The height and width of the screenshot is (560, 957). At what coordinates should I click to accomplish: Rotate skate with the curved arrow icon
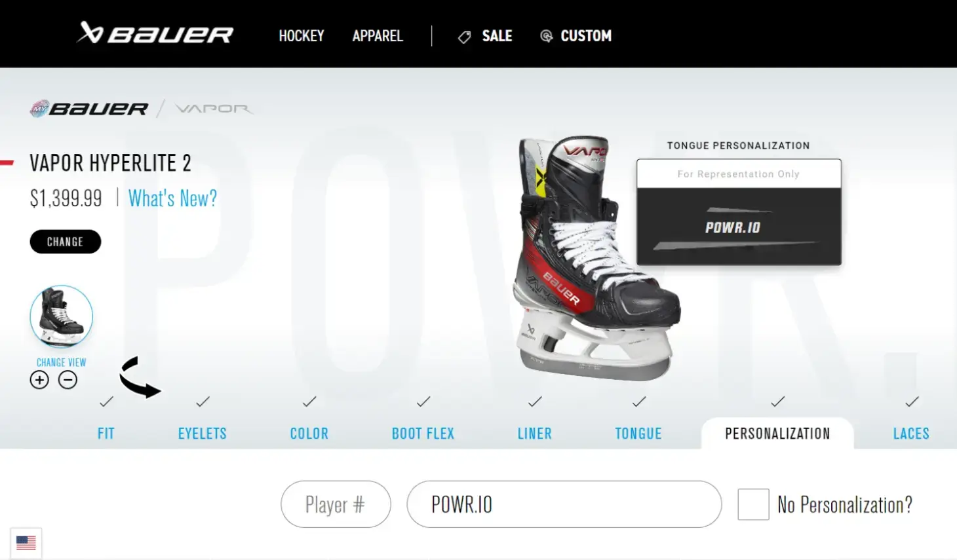coord(140,377)
